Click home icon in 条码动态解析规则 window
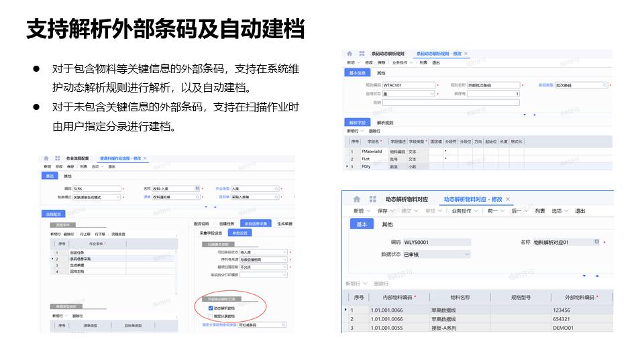 pos(350,53)
